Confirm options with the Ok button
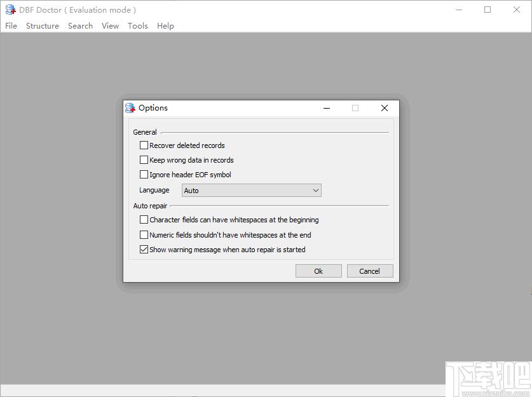Viewport: 532px width, 397px height. [x=318, y=271]
